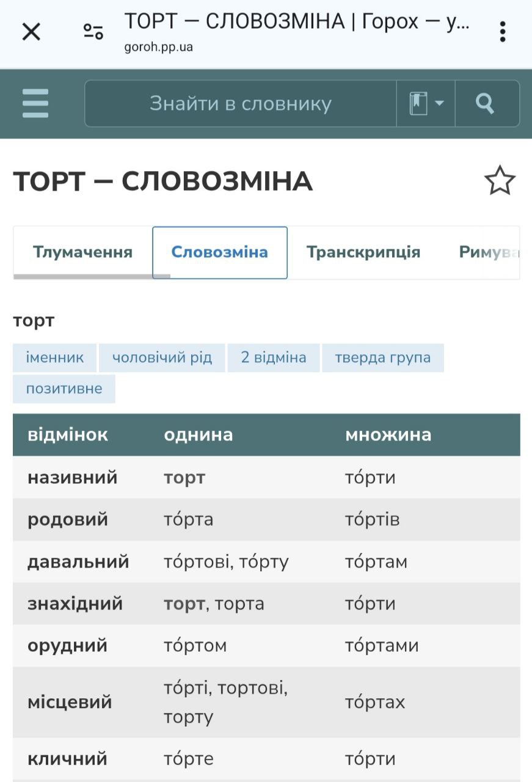Open the dictionary selector book icon
The height and width of the screenshot is (782, 532).
(426, 103)
